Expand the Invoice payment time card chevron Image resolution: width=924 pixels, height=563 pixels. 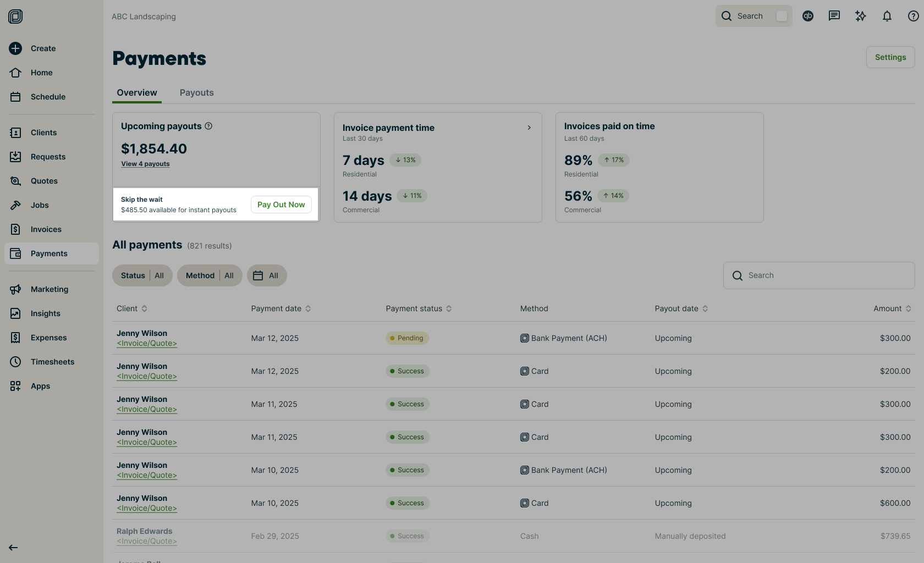(x=529, y=128)
